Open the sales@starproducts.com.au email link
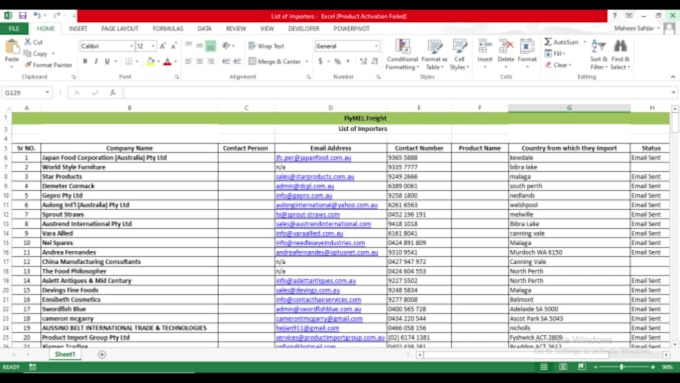The image size is (680, 383). click(315, 177)
